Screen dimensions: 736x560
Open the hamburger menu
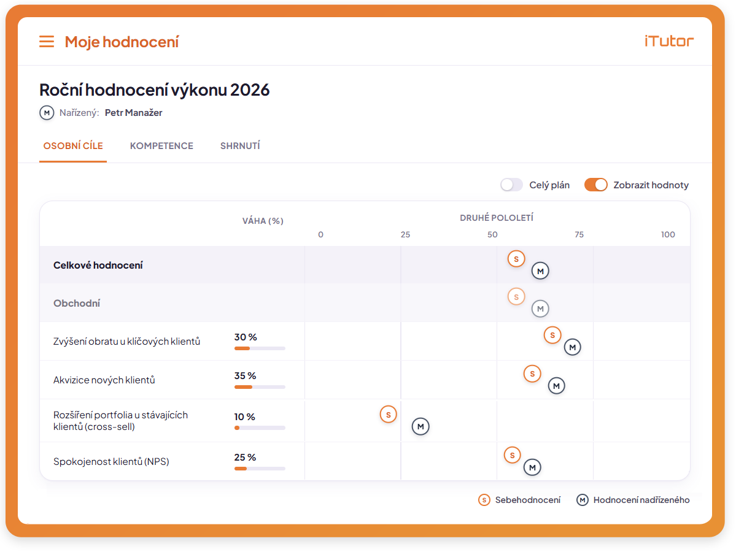(x=47, y=42)
